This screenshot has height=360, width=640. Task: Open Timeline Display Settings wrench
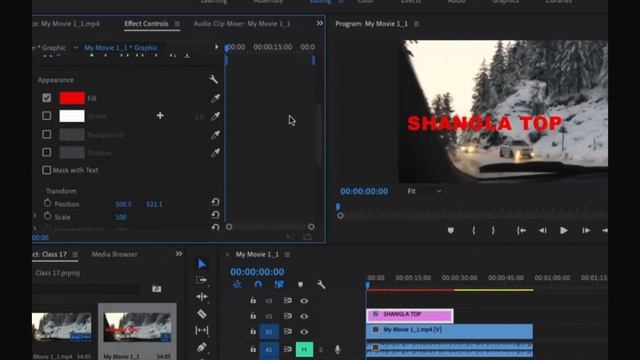click(x=321, y=284)
